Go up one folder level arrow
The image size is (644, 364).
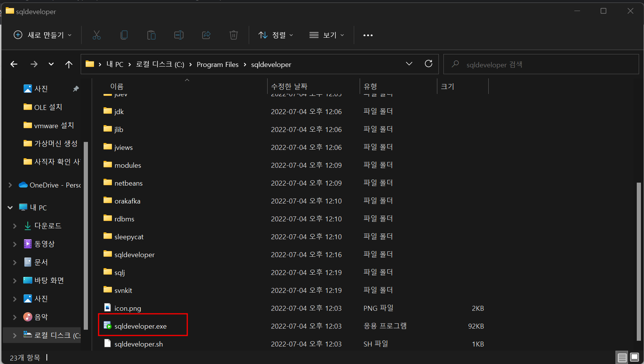69,64
